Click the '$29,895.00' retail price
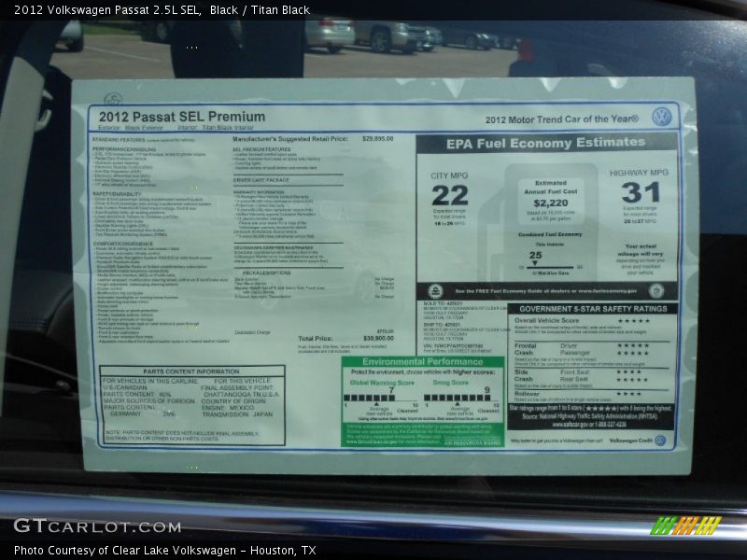747x560 pixels. 378,138
